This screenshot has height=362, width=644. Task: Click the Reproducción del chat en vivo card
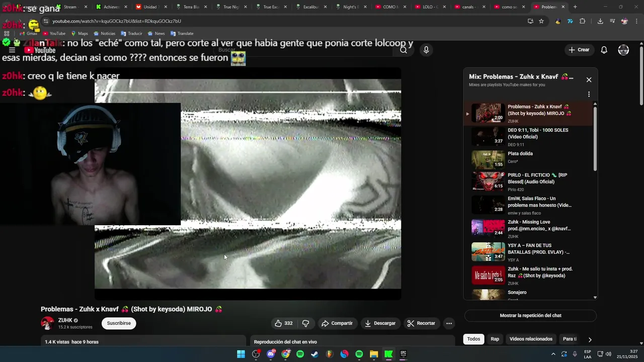pos(352,341)
